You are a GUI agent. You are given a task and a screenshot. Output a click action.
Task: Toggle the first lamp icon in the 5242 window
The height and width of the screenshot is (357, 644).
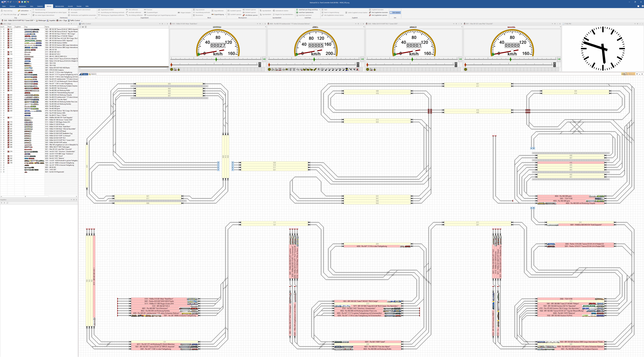[368, 69]
